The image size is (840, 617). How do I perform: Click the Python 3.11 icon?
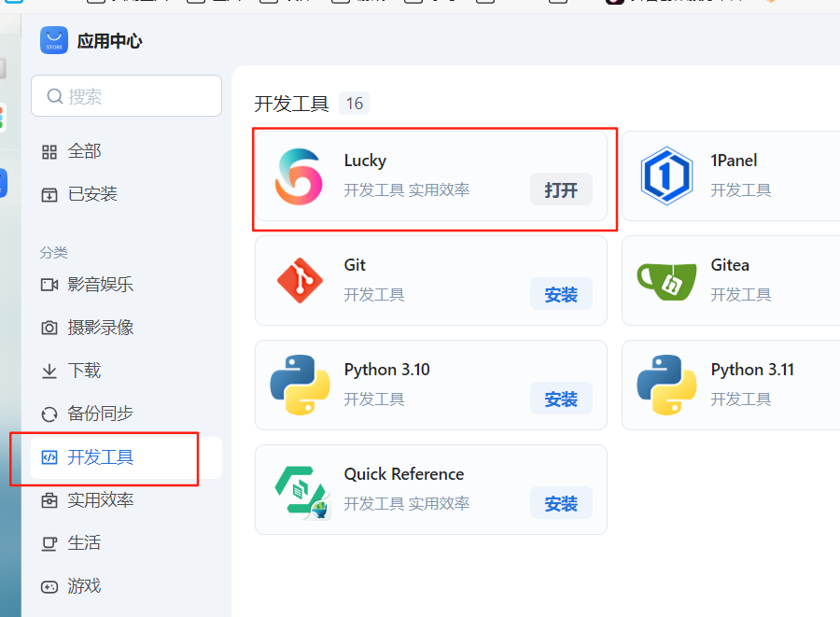666,385
